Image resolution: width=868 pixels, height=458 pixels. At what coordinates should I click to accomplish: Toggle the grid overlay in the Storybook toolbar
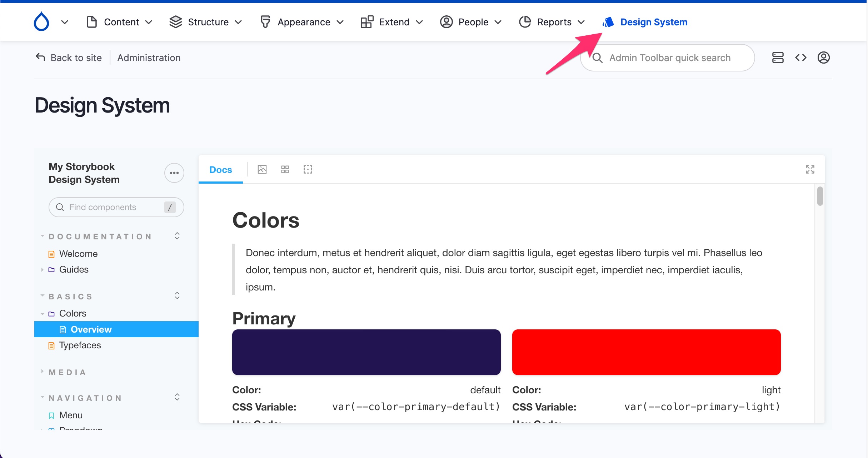285,169
